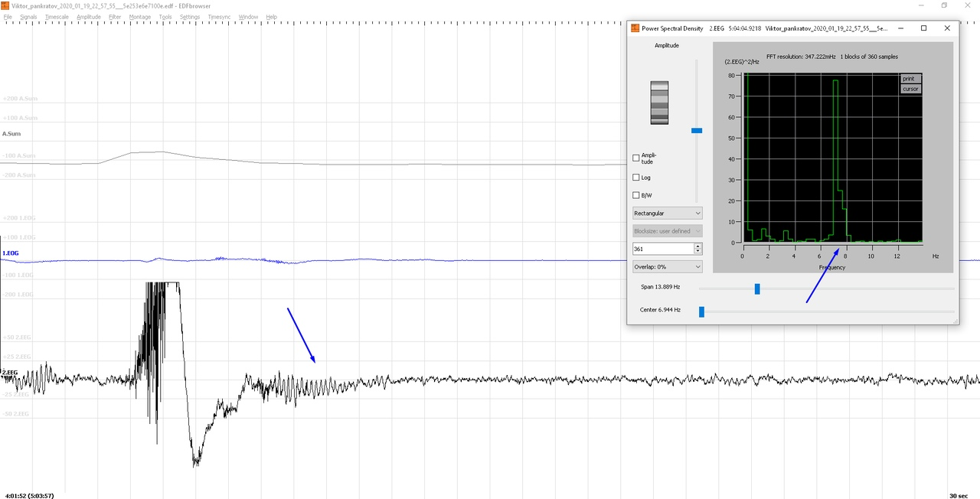Click the 2.EEG signal label

[10, 373]
